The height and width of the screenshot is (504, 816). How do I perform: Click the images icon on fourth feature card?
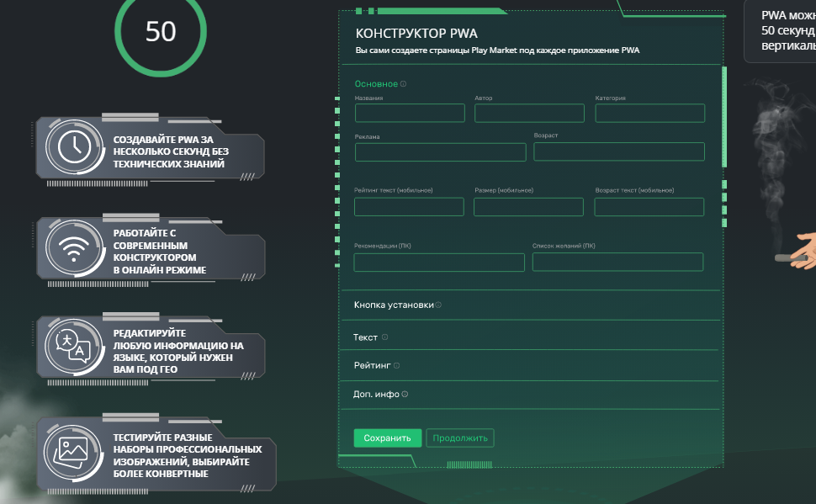click(73, 453)
